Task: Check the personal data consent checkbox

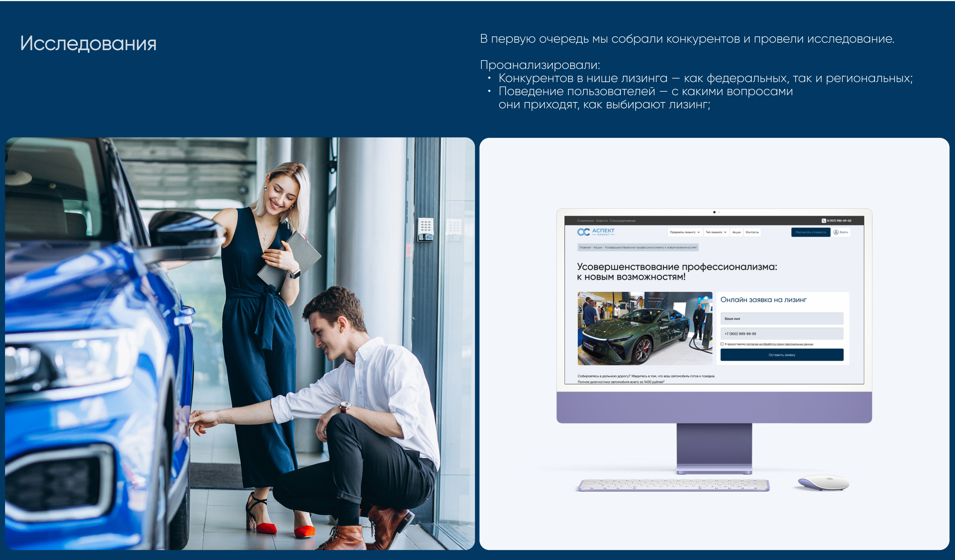Action: tap(722, 344)
